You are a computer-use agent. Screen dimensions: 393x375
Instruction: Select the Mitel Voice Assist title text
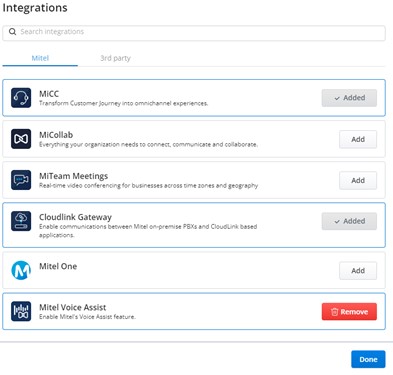[x=73, y=307]
